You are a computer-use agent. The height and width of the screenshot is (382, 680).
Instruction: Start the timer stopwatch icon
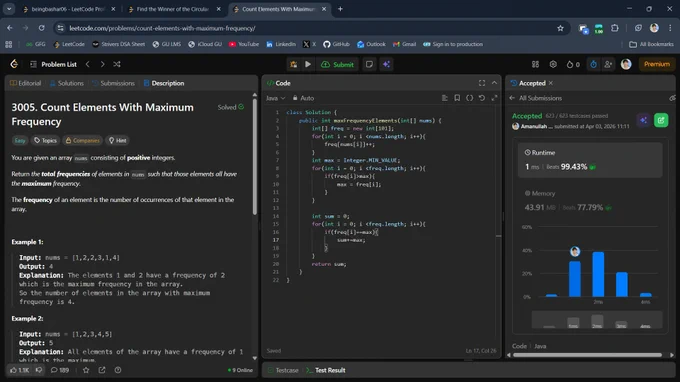(x=593, y=64)
